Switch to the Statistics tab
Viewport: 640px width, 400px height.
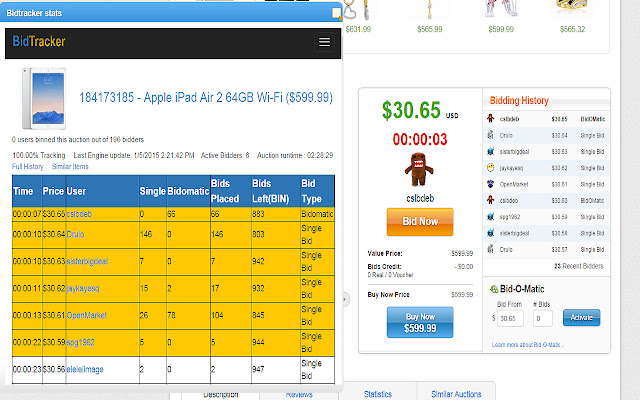(x=378, y=394)
